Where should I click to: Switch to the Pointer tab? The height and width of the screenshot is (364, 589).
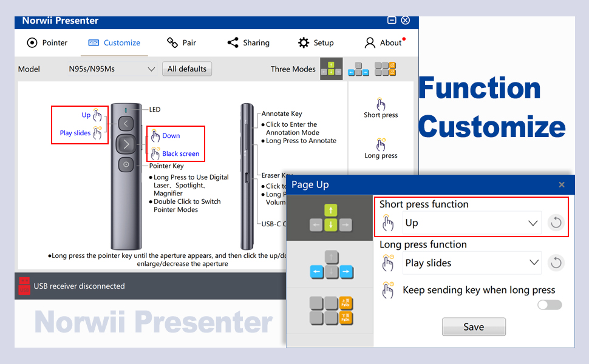(x=47, y=43)
